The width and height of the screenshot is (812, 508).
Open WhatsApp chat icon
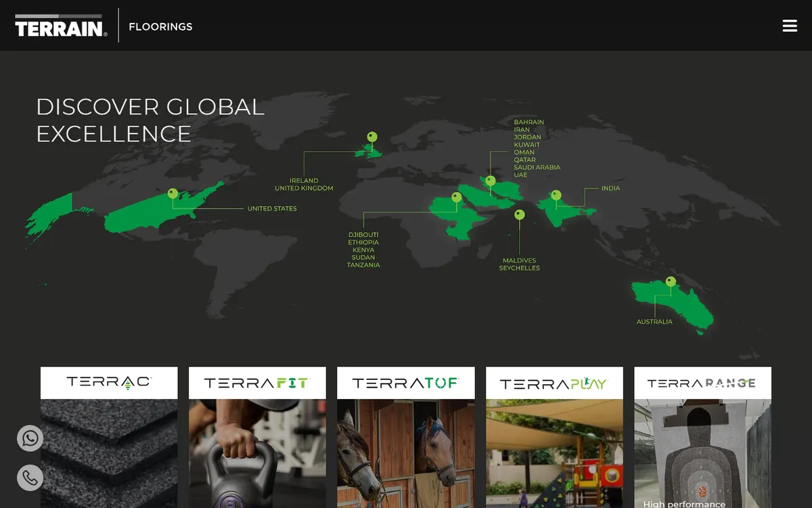coord(30,438)
